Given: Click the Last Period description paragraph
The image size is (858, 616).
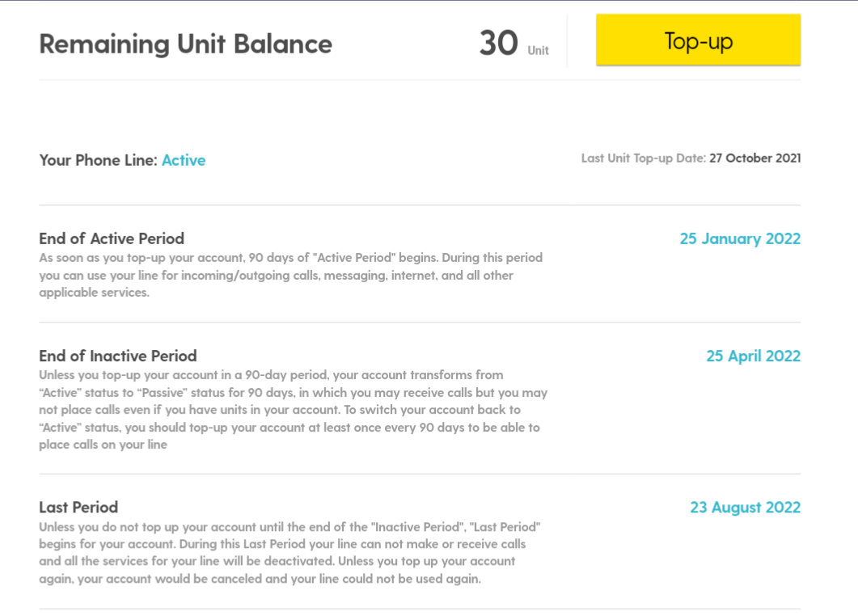Looking at the screenshot, I should click(290, 553).
